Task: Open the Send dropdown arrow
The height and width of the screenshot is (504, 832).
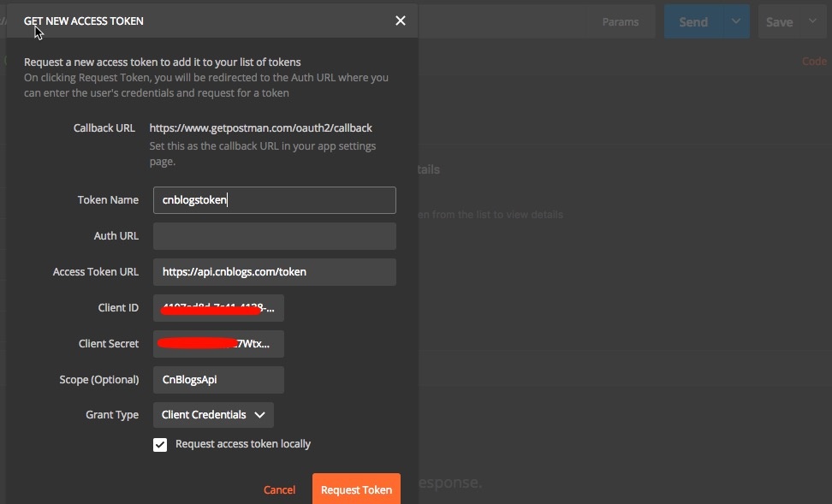Action: click(x=736, y=21)
